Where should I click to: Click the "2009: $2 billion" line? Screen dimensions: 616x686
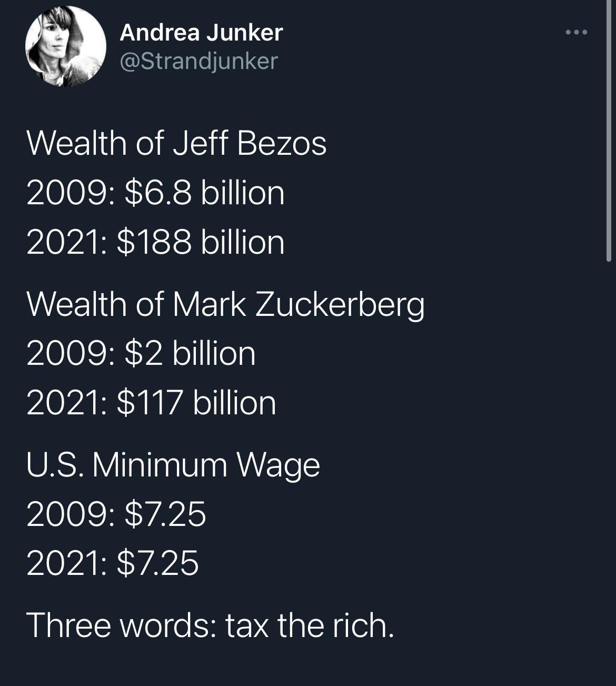[x=141, y=353]
